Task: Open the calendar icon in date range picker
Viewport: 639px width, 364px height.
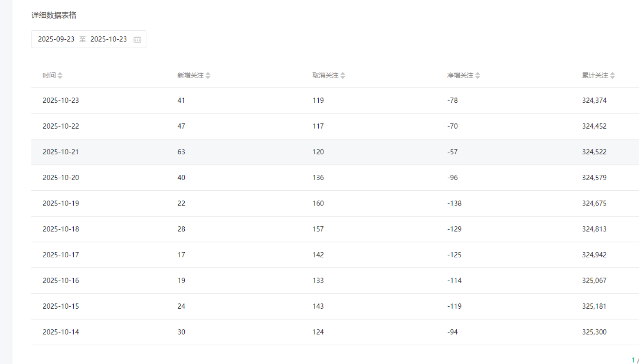Action: click(137, 39)
